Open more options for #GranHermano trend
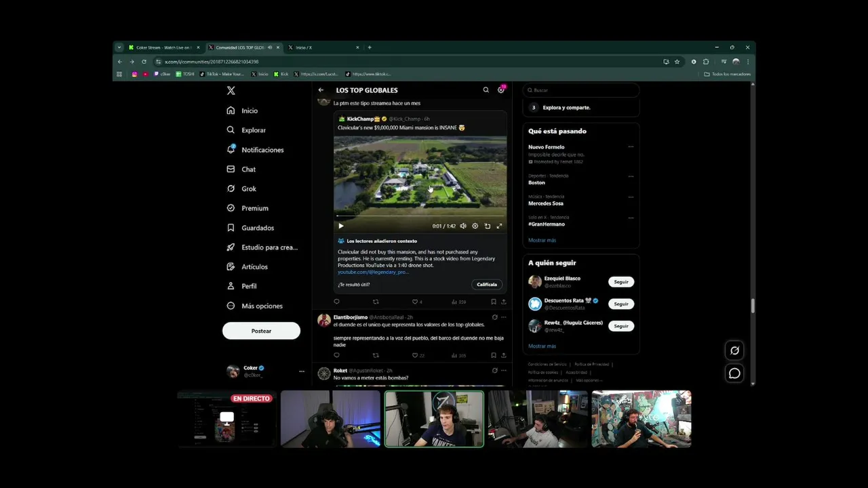 (x=631, y=218)
